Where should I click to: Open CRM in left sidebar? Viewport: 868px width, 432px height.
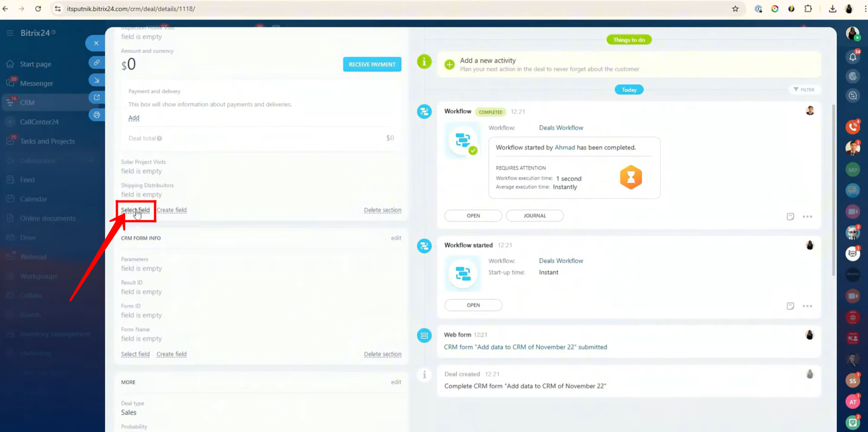click(x=27, y=103)
